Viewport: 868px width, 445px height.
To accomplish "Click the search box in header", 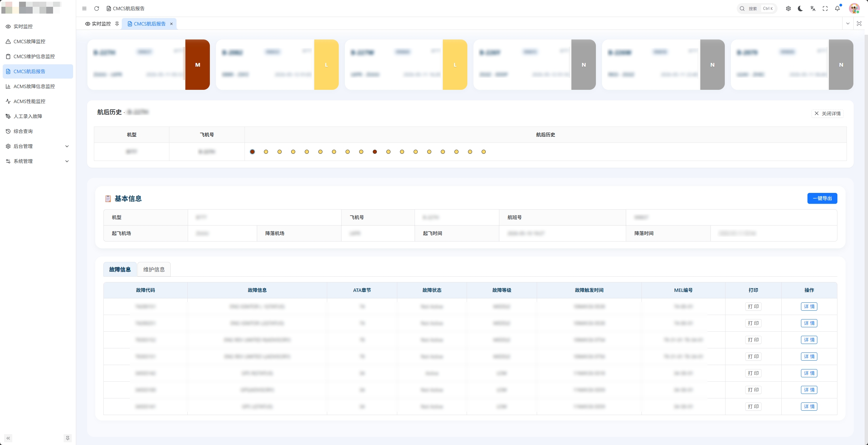I will coord(757,9).
